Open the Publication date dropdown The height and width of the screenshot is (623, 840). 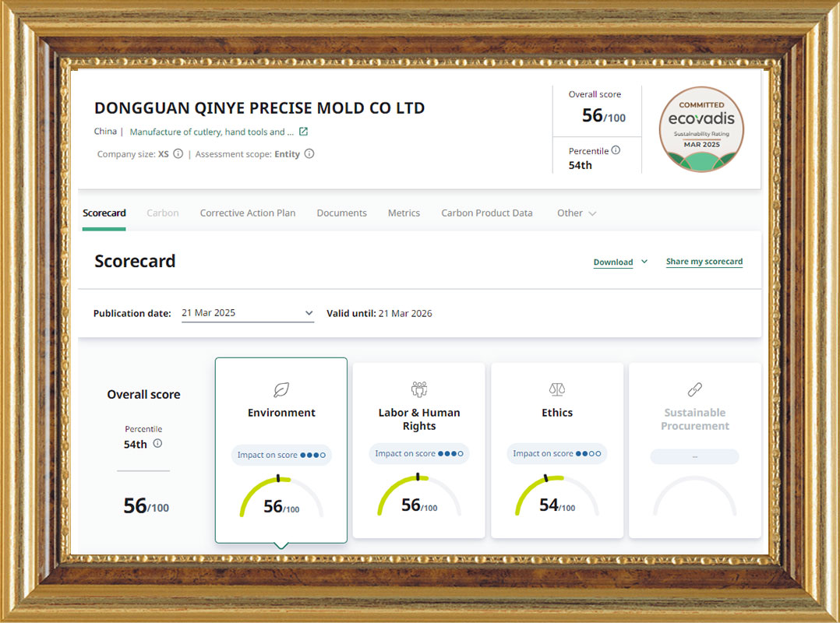tap(248, 313)
